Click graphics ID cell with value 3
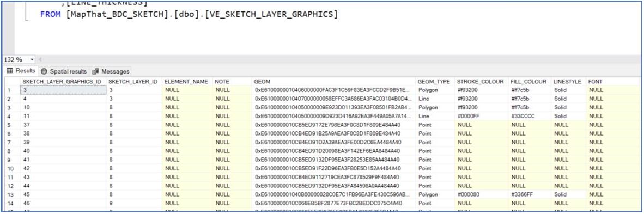644x214 pixels. [x=63, y=89]
